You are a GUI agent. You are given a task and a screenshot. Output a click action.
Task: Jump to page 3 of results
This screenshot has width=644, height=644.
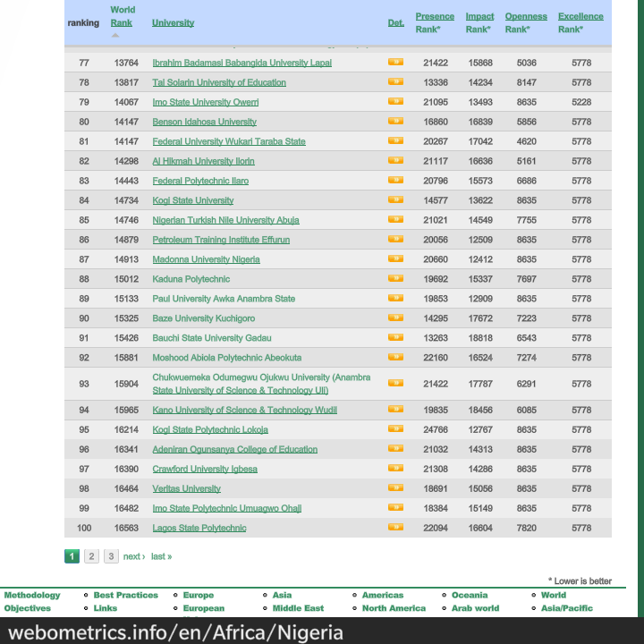[111, 556]
